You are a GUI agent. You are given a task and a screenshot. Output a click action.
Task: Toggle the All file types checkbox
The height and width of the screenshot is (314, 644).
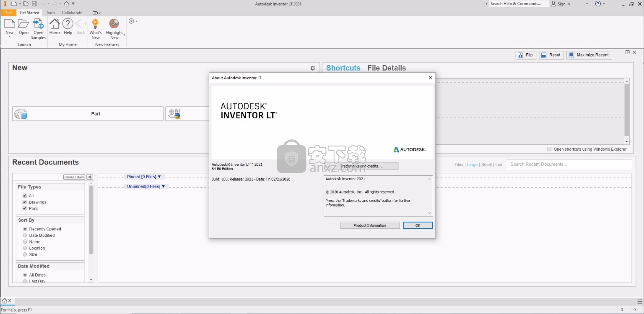(25, 196)
